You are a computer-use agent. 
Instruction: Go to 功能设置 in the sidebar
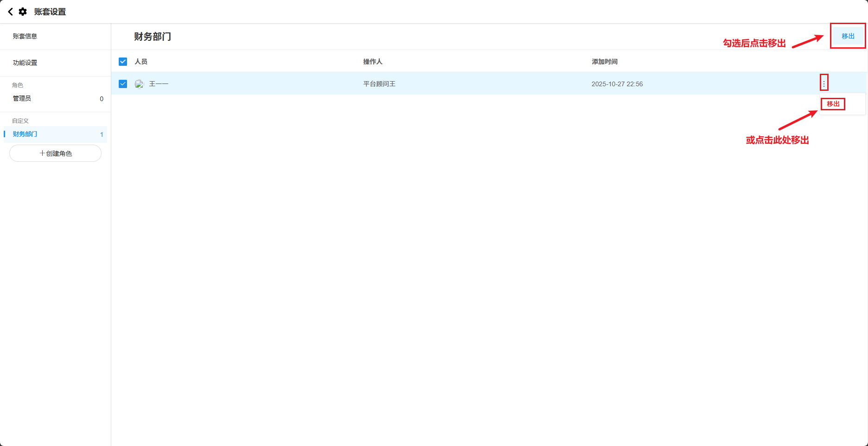tap(25, 63)
